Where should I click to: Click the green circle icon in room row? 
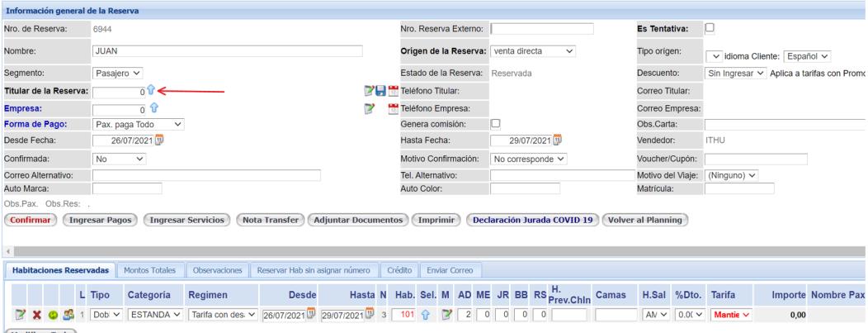click(53, 315)
